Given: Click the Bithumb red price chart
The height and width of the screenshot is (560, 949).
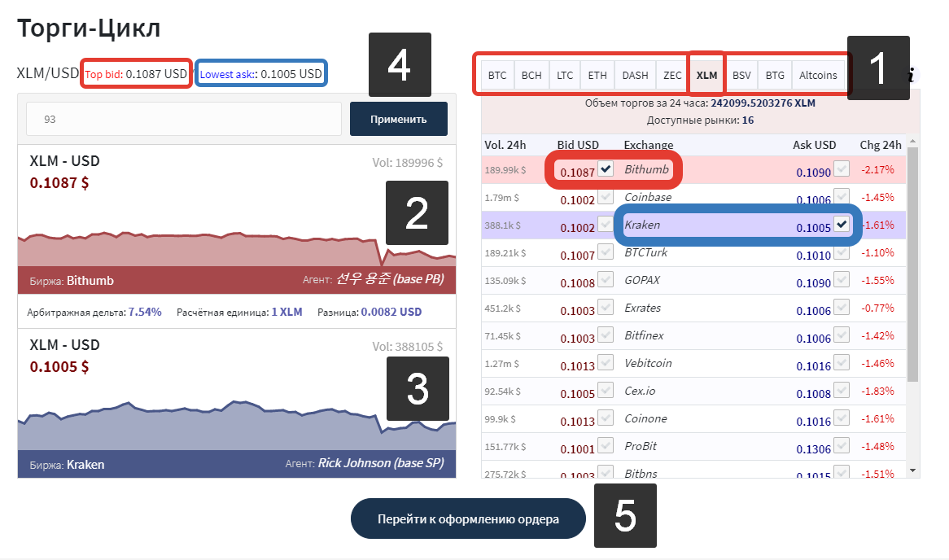Looking at the screenshot, I should pos(237,249).
